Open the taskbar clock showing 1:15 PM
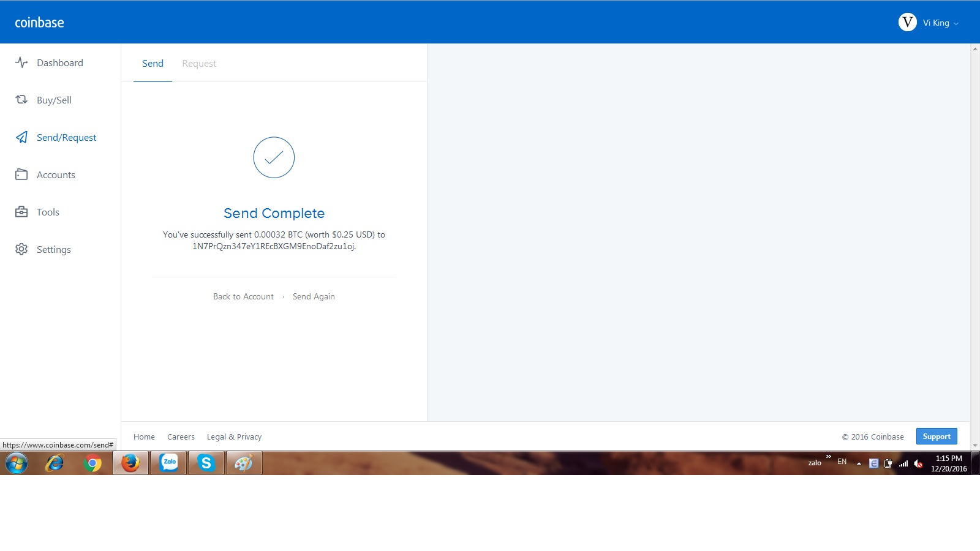The width and height of the screenshot is (980, 551). click(x=949, y=463)
